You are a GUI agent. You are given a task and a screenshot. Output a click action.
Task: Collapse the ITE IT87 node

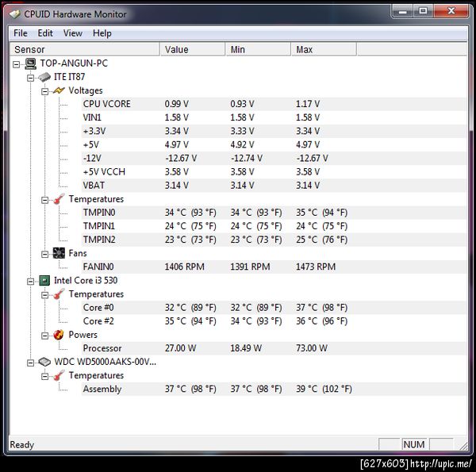tap(30, 78)
